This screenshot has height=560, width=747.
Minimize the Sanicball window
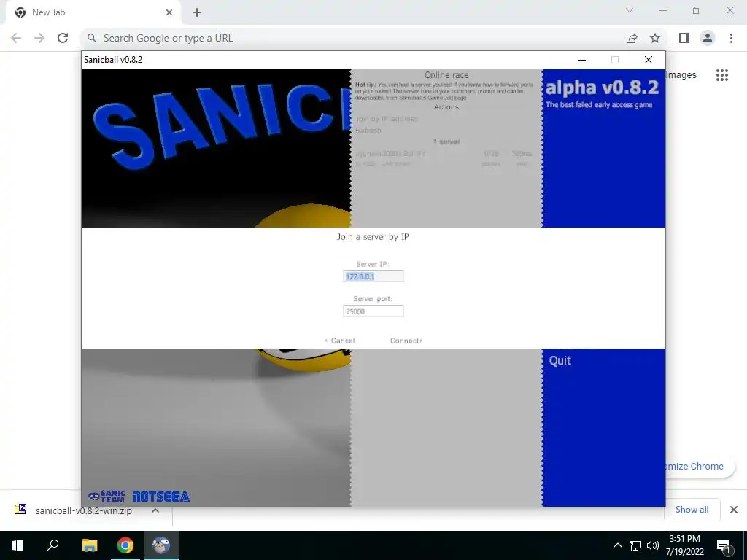click(x=582, y=60)
